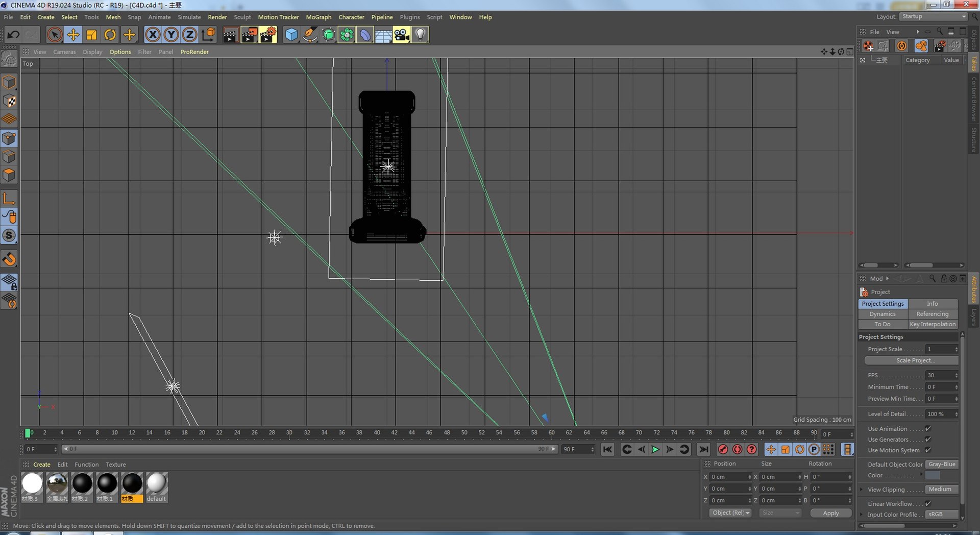
Task: Select the Live Selection tool
Action: [55, 35]
